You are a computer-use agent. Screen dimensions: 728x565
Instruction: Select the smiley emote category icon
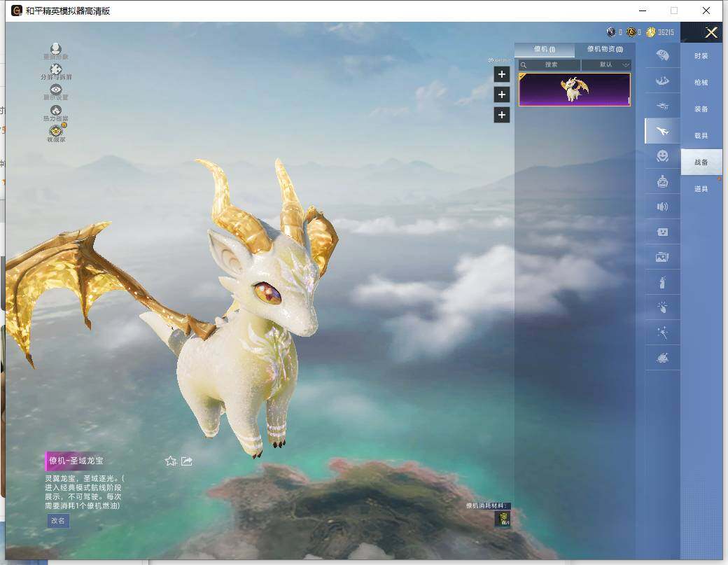(662, 156)
